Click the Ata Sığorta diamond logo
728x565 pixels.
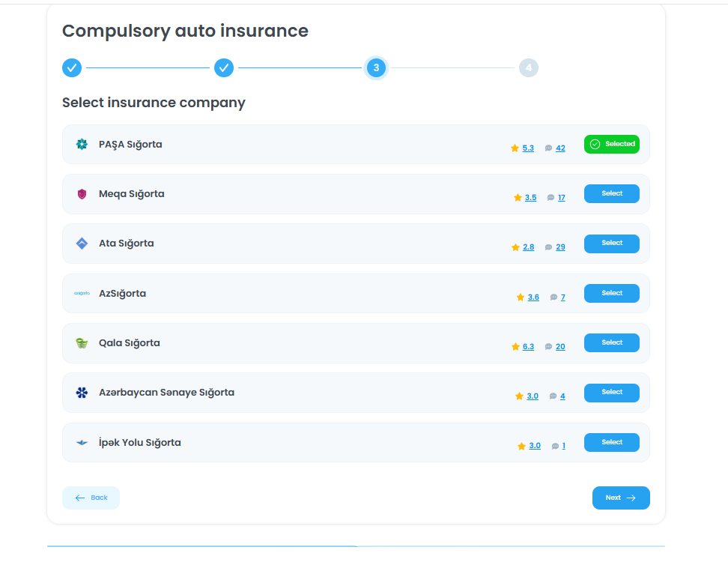(x=82, y=244)
